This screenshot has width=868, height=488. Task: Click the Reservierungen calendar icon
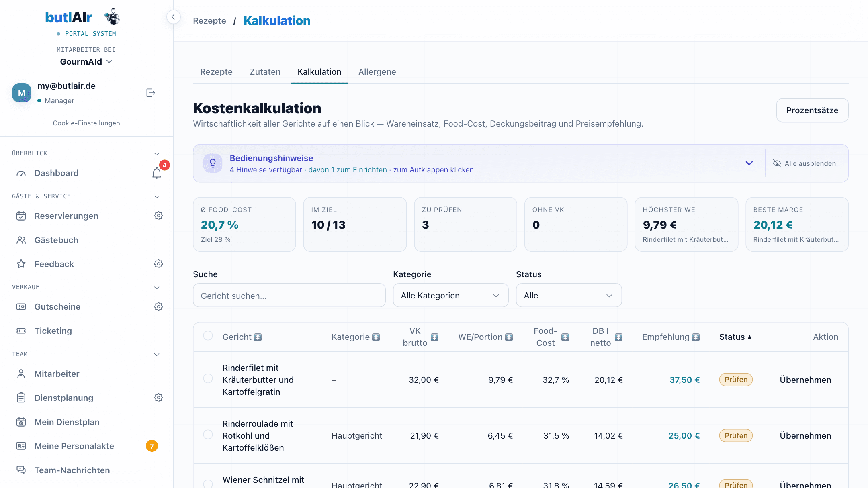(x=21, y=216)
